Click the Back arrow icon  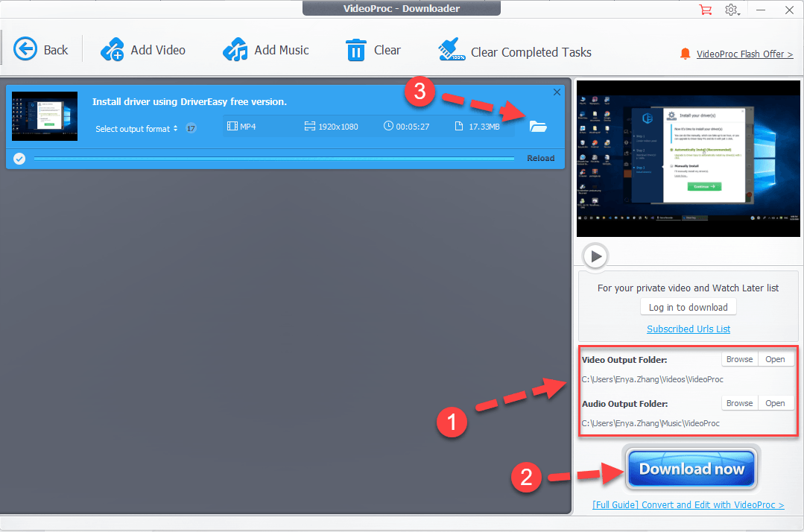(x=25, y=50)
